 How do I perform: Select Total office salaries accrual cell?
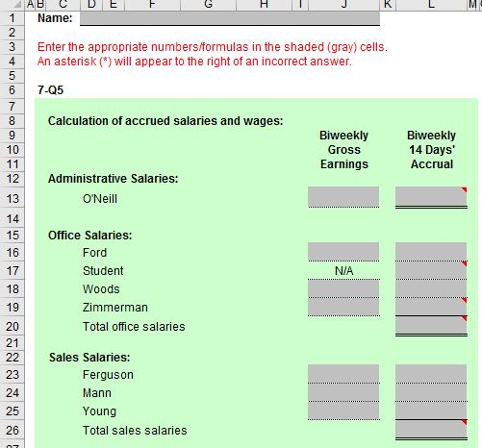pos(431,325)
